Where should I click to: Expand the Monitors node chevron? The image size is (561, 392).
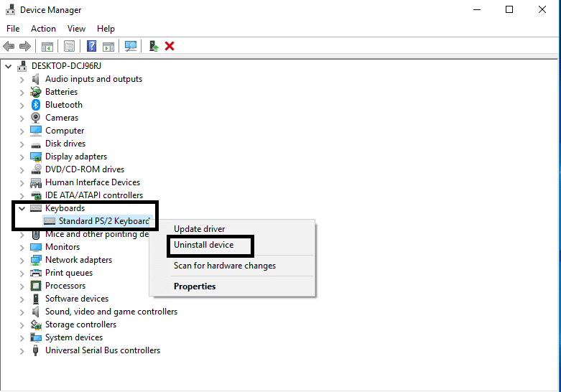22,248
